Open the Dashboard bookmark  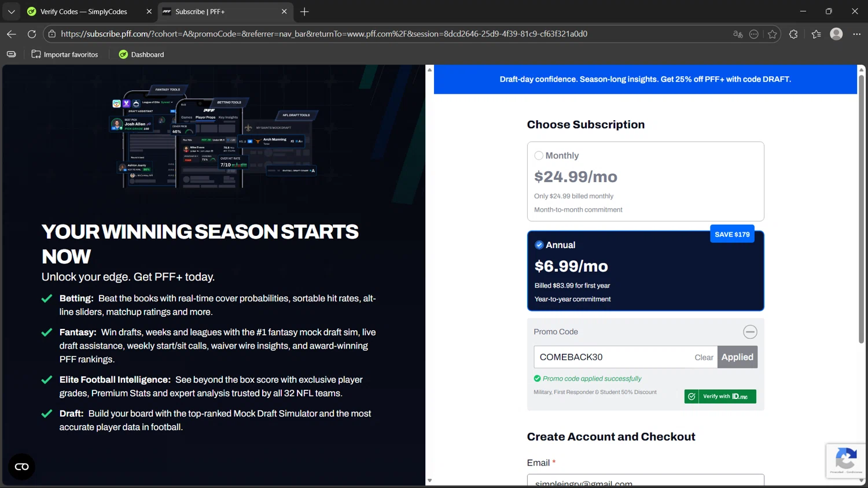[141, 54]
